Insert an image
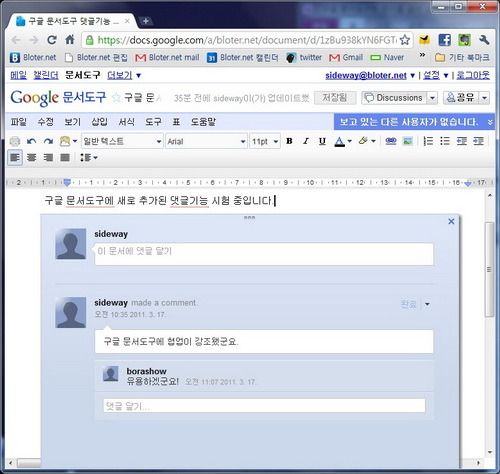This screenshot has width=500, height=474. [x=407, y=141]
